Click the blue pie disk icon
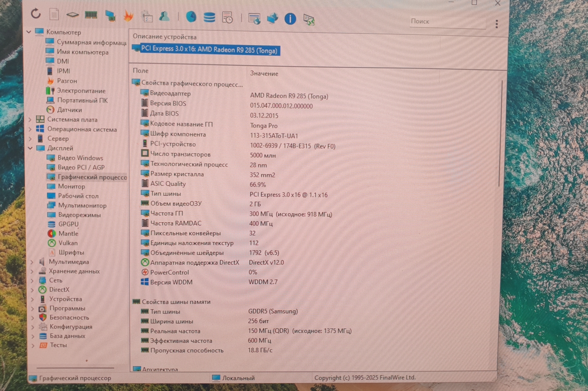Viewport: 588px width, 391px height. coord(191,17)
